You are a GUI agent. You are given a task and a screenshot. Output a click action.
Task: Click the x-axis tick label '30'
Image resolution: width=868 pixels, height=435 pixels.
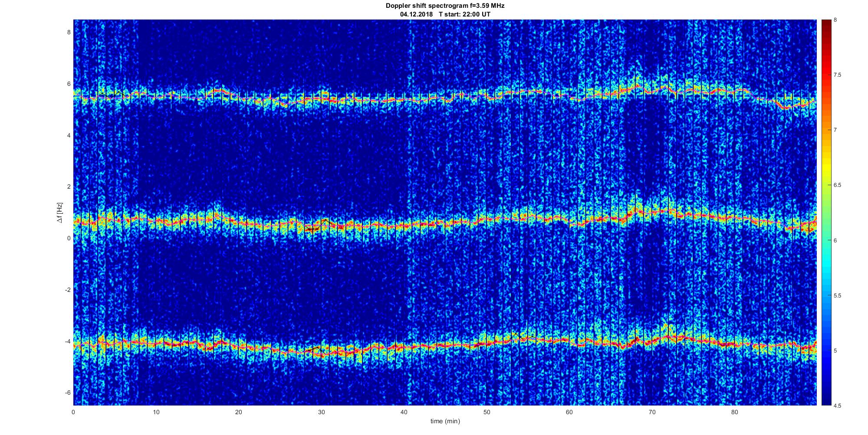322,412
